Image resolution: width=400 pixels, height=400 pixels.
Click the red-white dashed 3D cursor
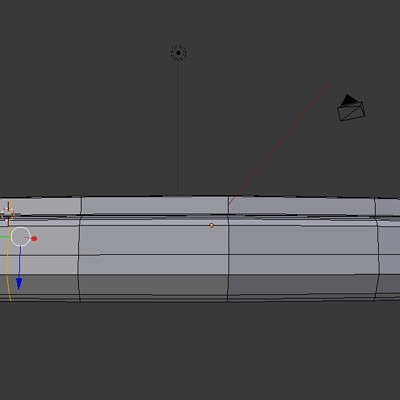click(x=7, y=214)
